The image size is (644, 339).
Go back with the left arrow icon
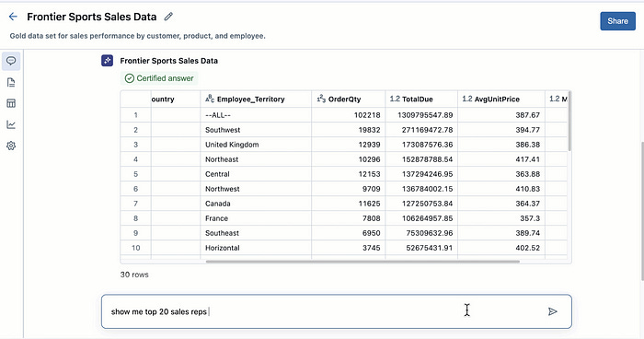point(13,17)
